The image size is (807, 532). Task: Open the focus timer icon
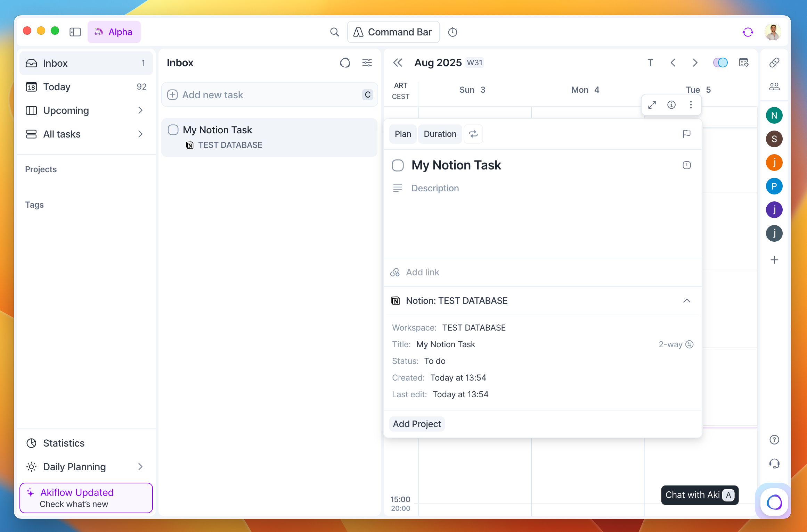(x=453, y=32)
